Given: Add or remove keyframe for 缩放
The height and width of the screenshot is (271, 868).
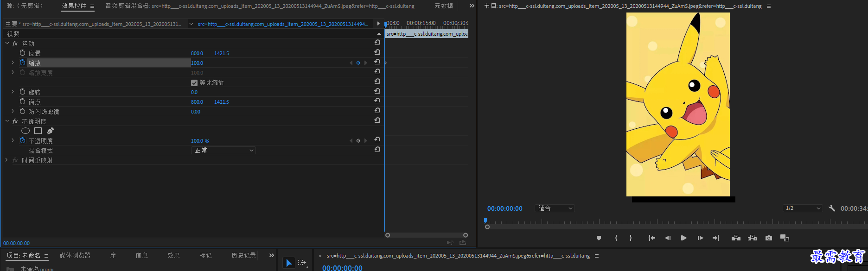Looking at the screenshot, I should pyautogui.click(x=358, y=63).
